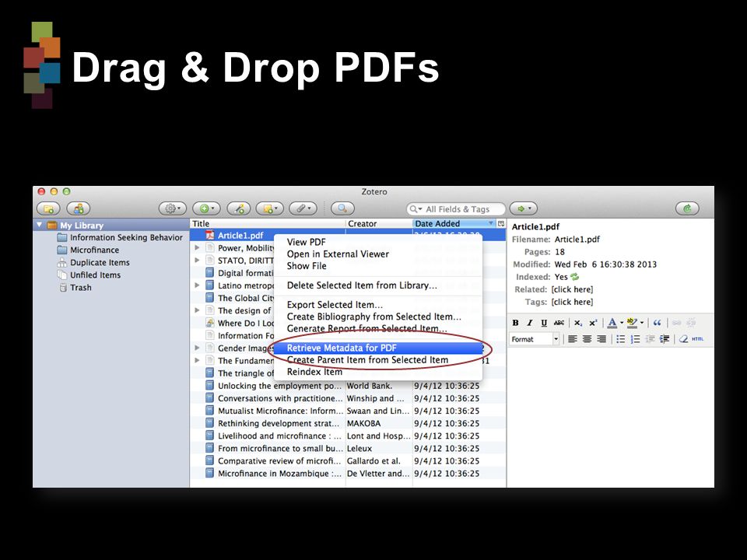Insert a bulleted list
This screenshot has width=747, height=560.
(621, 339)
